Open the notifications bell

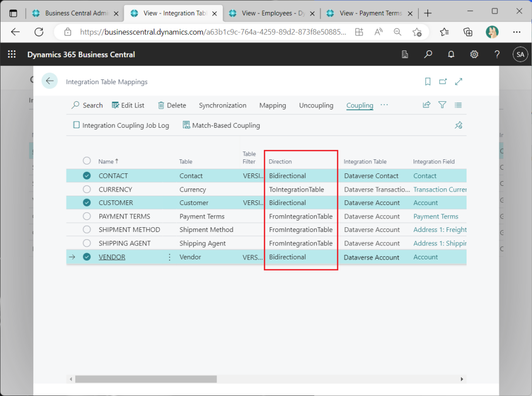click(x=451, y=54)
